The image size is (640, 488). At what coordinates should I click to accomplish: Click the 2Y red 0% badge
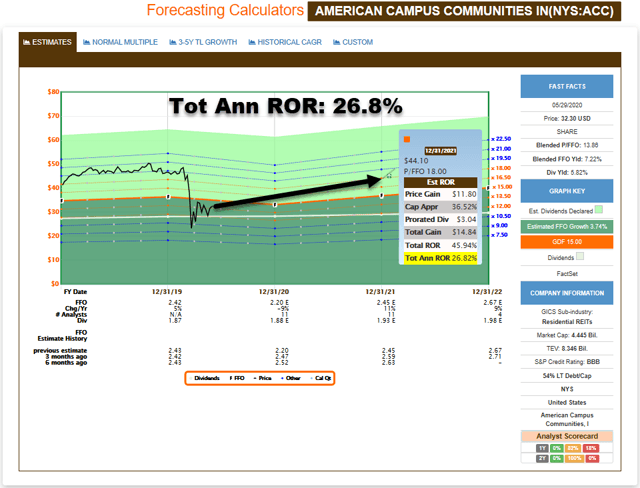pos(592,458)
